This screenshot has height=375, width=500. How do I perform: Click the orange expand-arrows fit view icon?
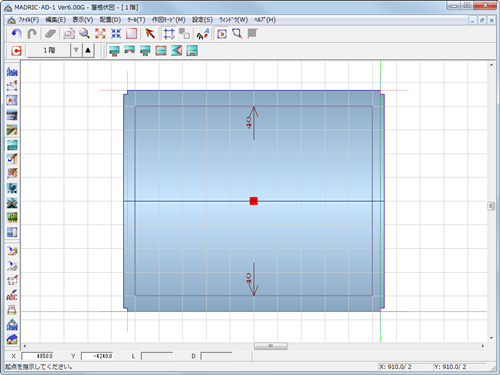pos(100,34)
